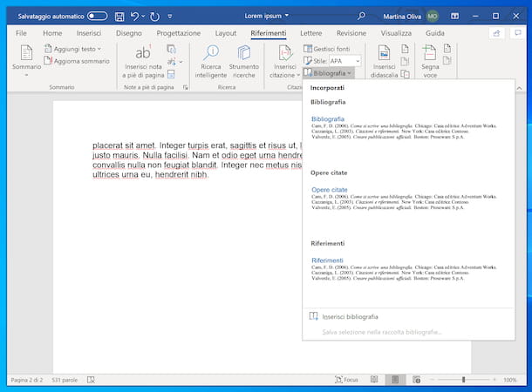Click the update index icon
Screen dimensions: 532x392
(447, 61)
